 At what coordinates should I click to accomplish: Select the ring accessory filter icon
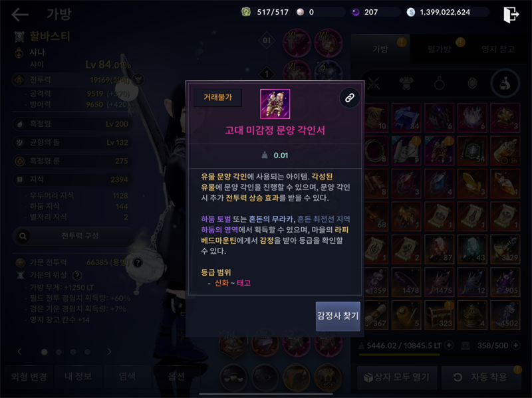click(439, 83)
